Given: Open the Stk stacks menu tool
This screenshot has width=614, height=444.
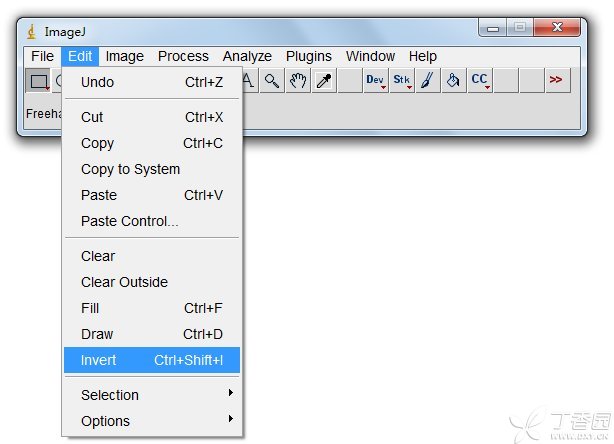Looking at the screenshot, I should (402, 81).
